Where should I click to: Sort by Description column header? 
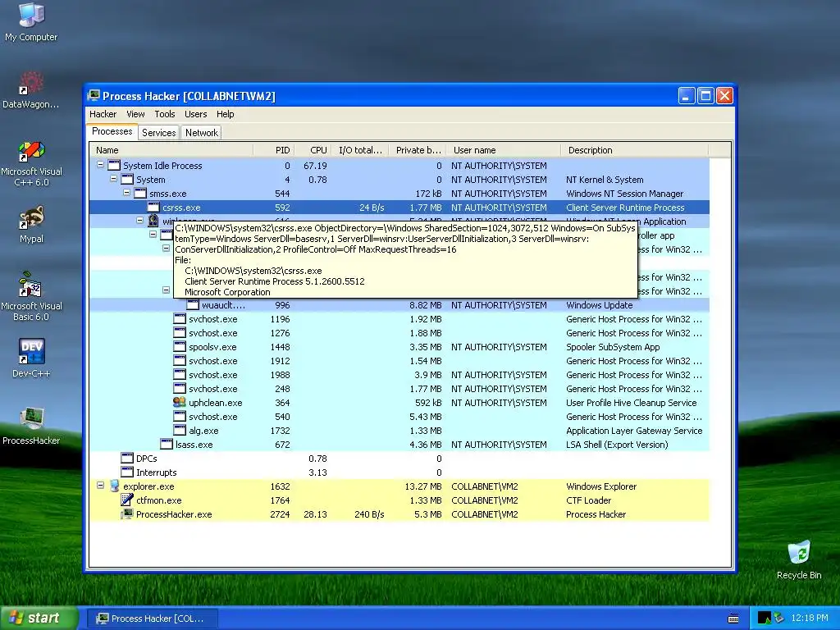click(x=634, y=150)
